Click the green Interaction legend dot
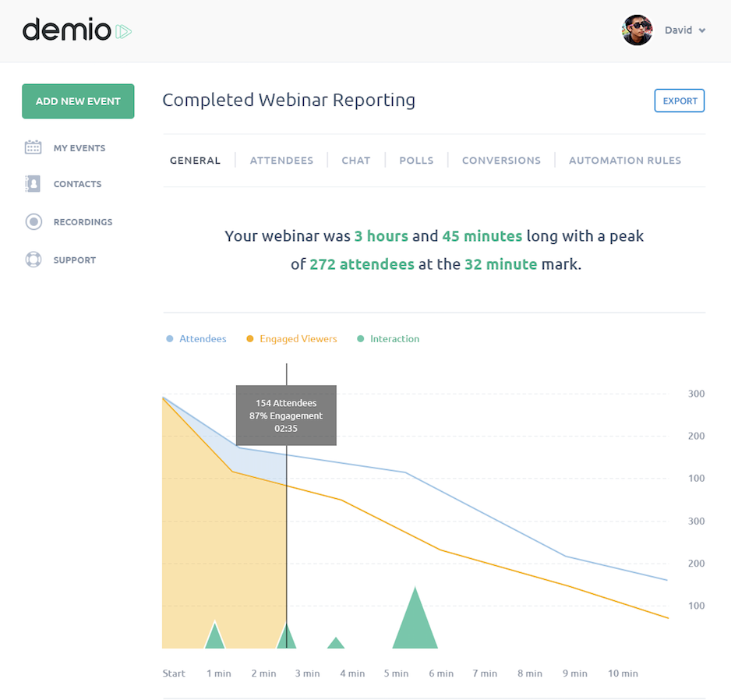 (360, 338)
